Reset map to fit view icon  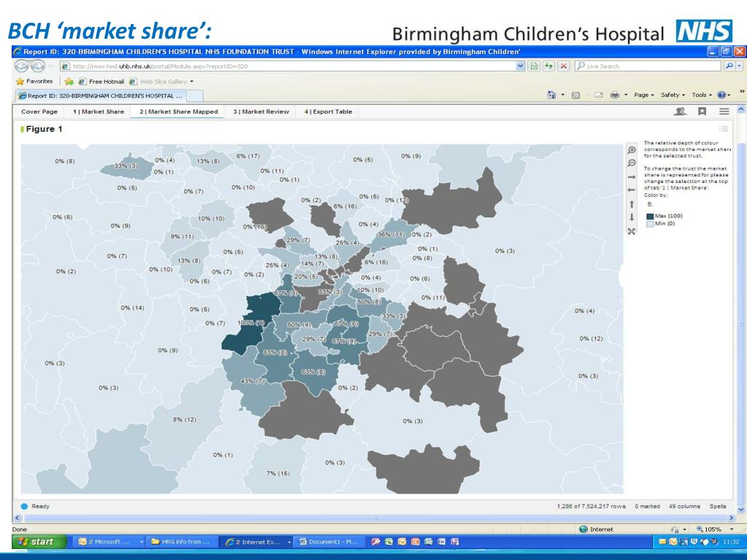click(632, 231)
